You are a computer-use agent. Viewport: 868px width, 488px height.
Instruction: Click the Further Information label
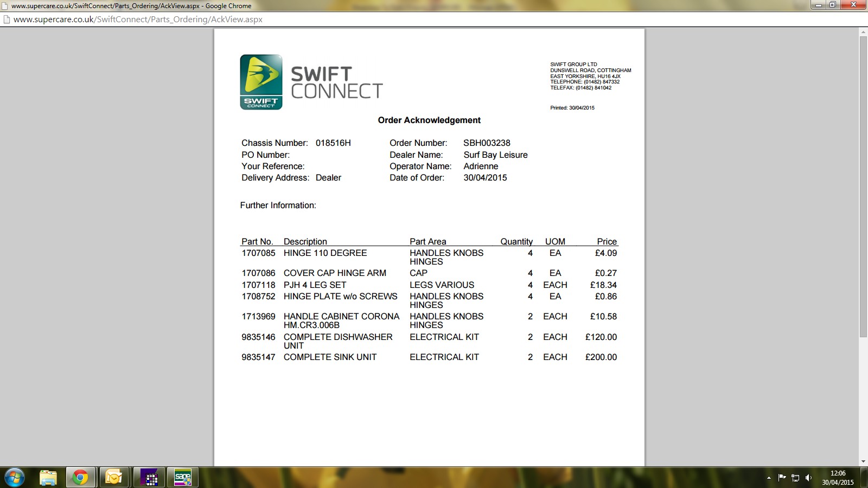click(278, 206)
